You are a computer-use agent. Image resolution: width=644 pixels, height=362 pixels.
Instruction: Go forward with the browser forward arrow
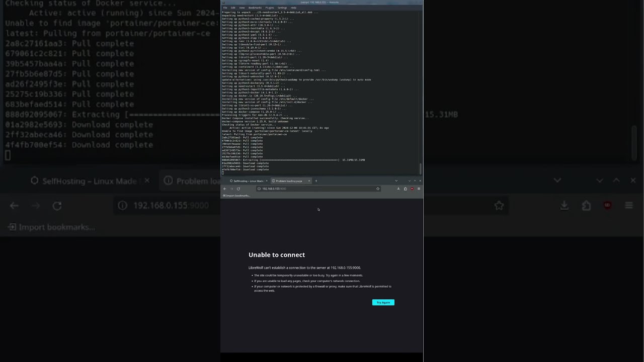click(231, 189)
